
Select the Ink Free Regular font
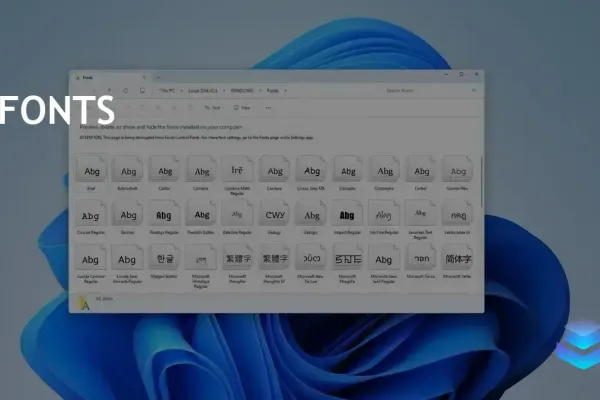click(x=384, y=213)
